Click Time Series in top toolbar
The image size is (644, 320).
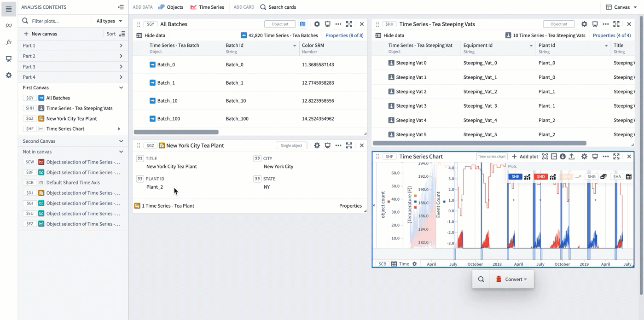pyautogui.click(x=207, y=7)
